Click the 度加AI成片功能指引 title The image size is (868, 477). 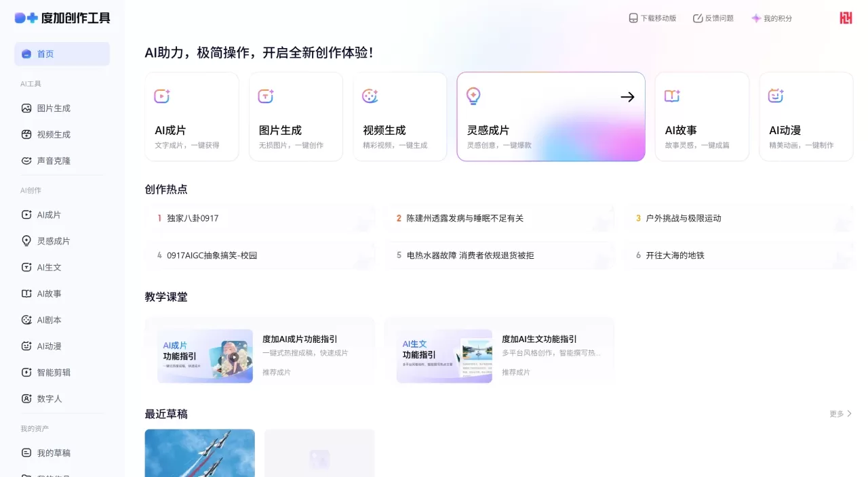300,339
